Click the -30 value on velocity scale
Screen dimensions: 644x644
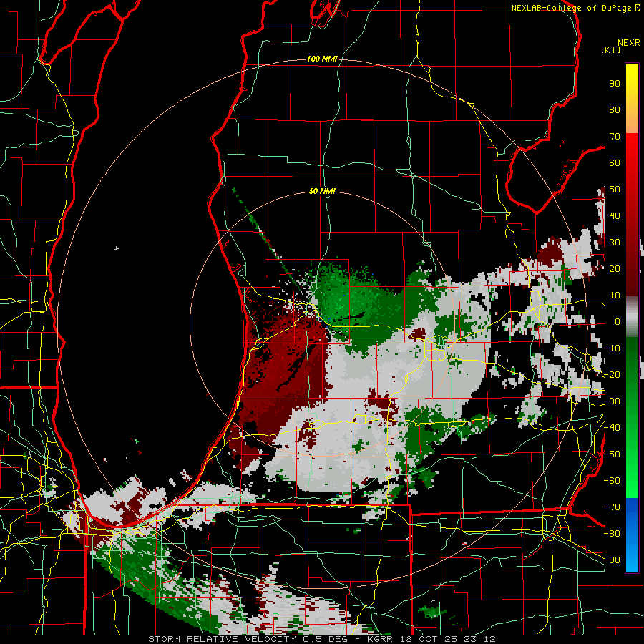[x=612, y=401]
